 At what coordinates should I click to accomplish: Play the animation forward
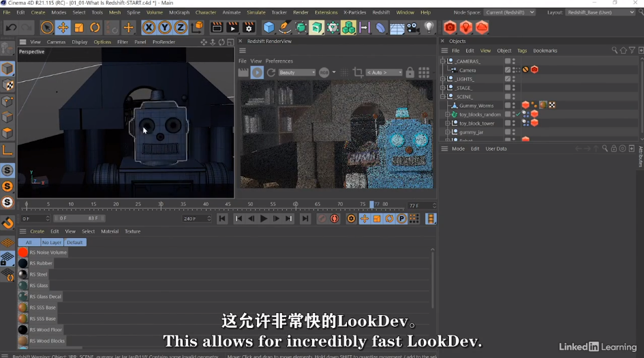(x=264, y=219)
